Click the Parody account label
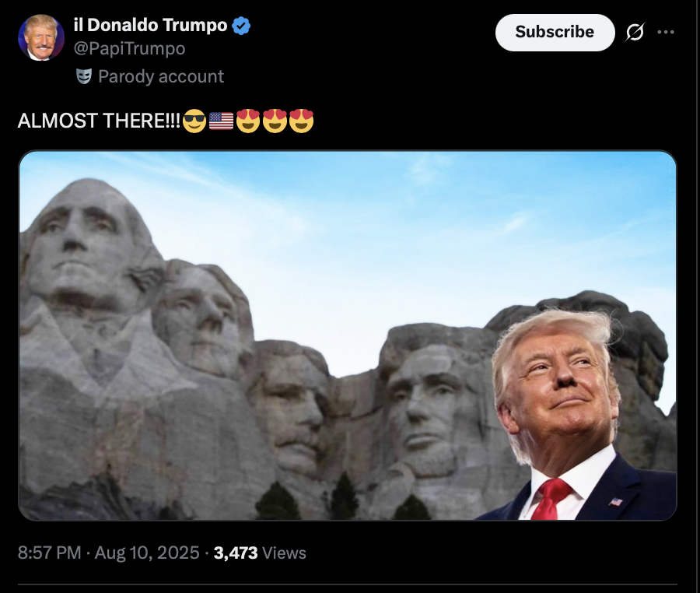The image size is (700, 593). 161,76
